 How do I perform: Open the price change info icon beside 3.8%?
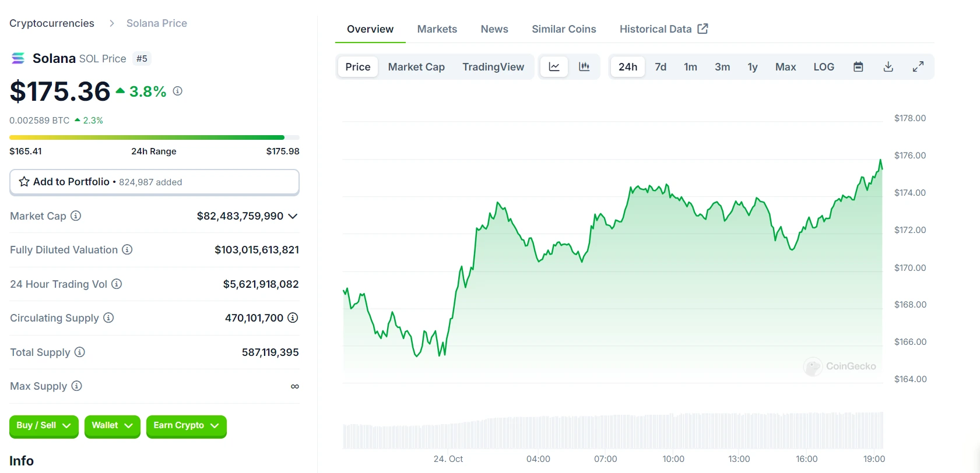pos(178,91)
